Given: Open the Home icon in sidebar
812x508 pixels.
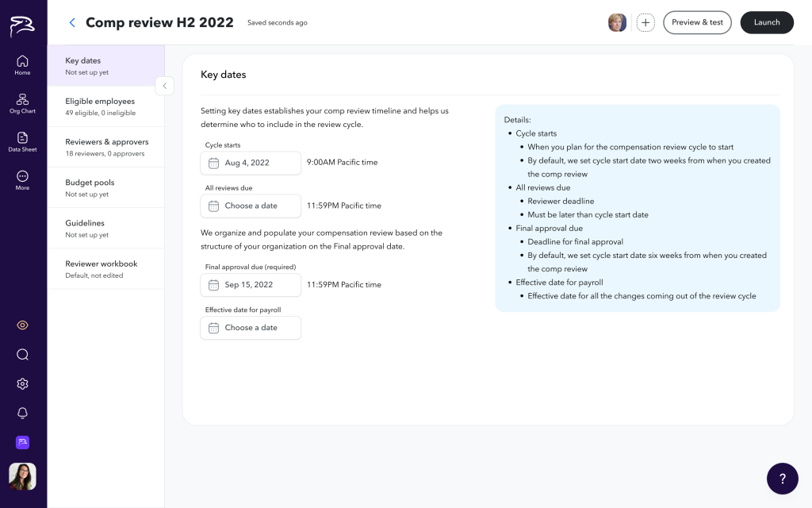Looking at the screenshot, I should click(22, 65).
